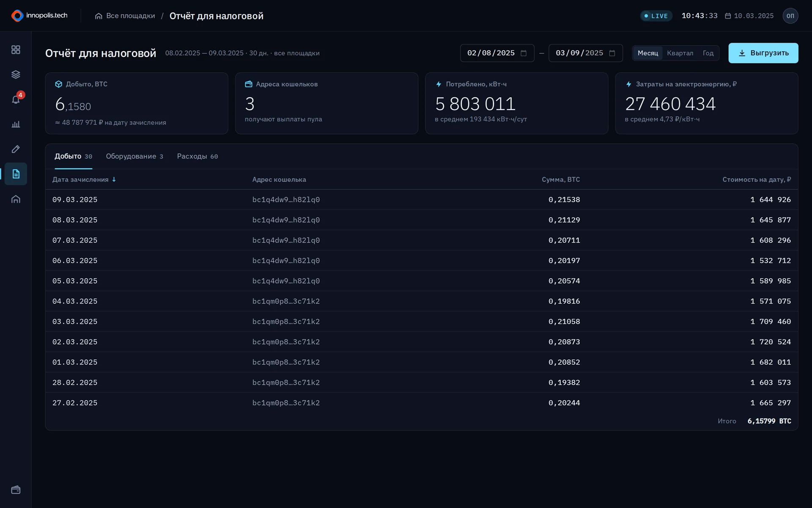Open the layers stack icon in sidebar
Image resolution: width=812 pixels, height=508 pixels.
16,75
